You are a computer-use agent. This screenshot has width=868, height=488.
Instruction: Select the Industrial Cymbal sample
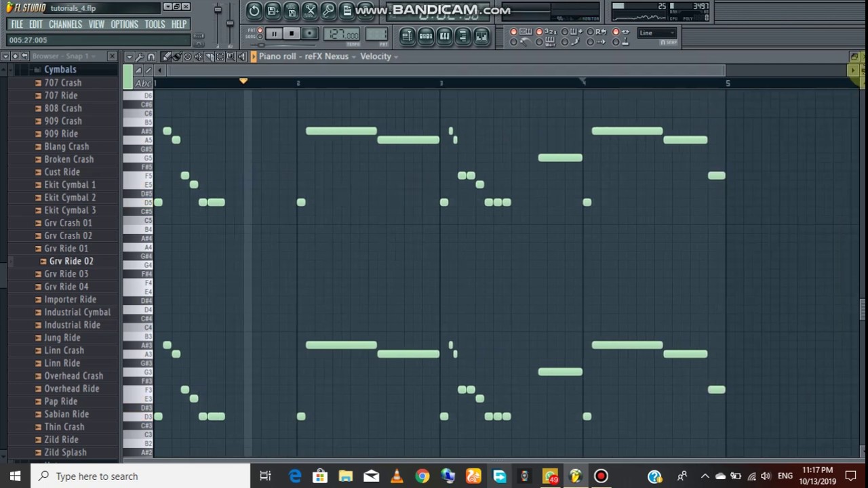(x=77, y=312)
